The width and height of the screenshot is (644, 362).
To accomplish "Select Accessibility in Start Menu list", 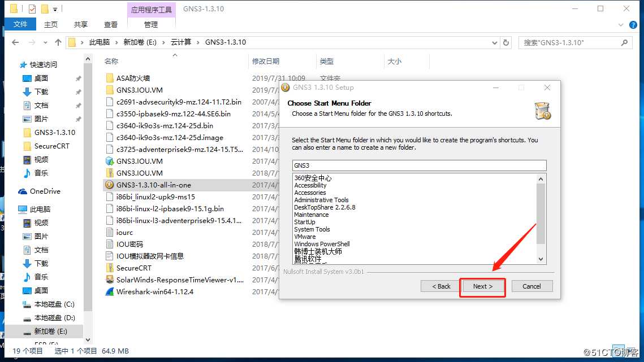I will (x=310, y=185).
